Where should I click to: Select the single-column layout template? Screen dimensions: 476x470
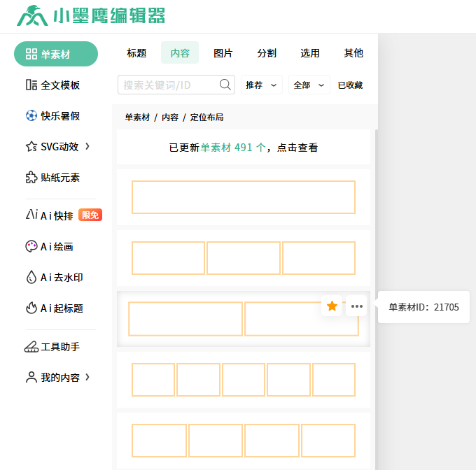244,197
